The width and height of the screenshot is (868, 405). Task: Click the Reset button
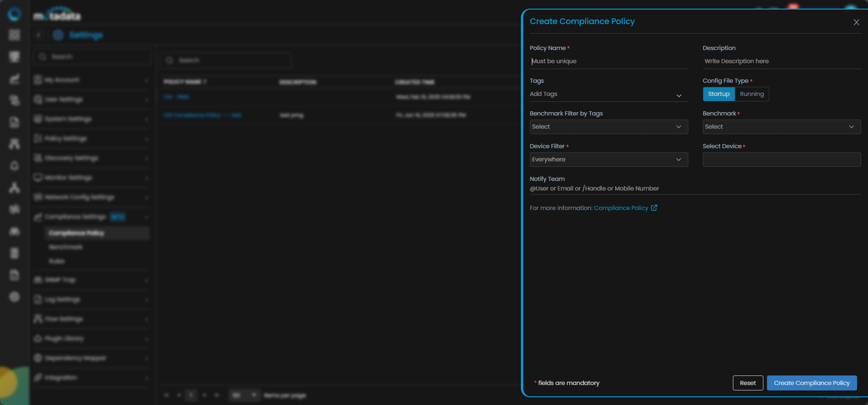tap(747, 383)
